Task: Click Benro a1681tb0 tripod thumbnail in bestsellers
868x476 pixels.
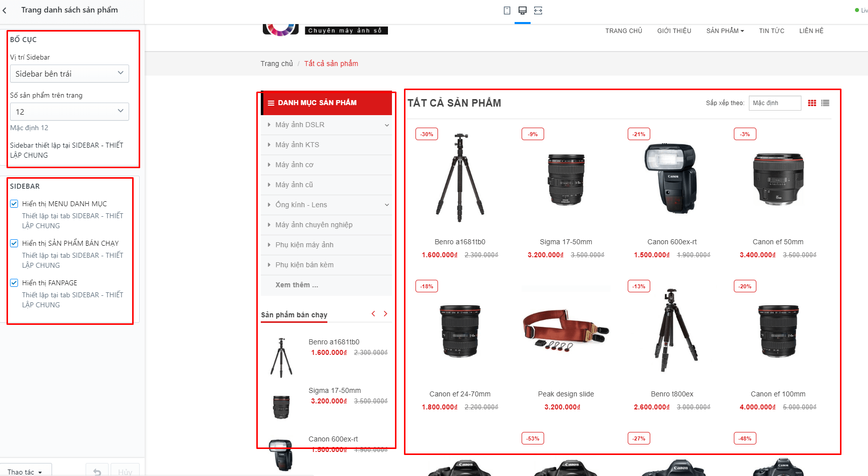Action: click(281, 357)
